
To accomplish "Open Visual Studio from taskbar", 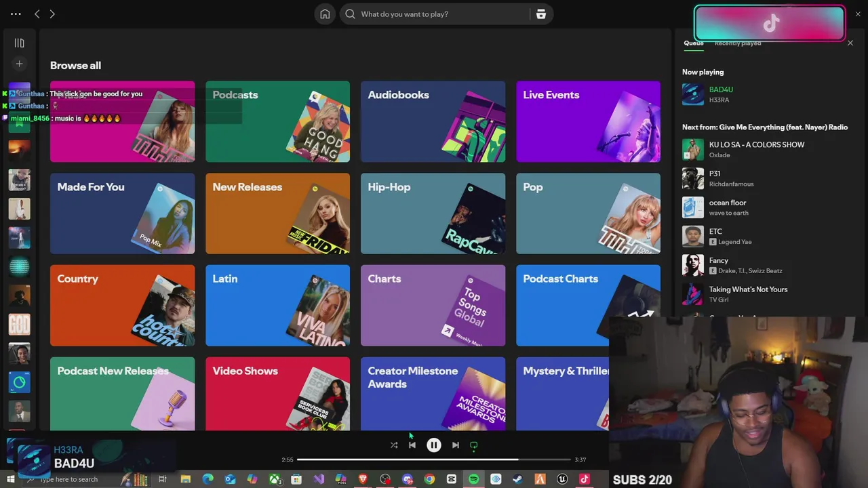I will point(319,479).
